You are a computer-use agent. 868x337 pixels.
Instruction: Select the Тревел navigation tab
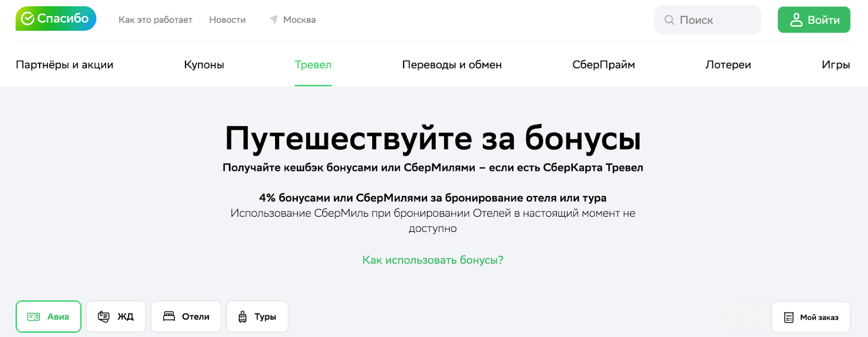click(x=313, y=64)
